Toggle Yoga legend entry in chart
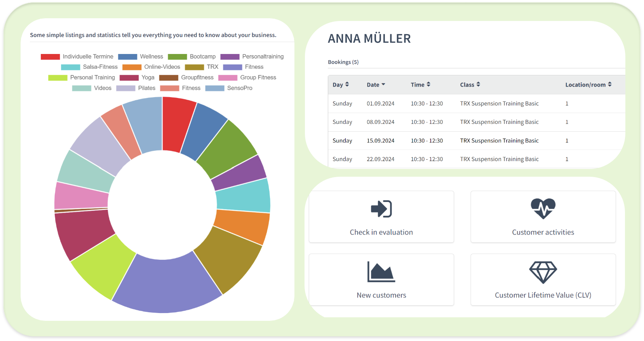The height and width of the screenshot is (341, 644). tap(137, 78)
